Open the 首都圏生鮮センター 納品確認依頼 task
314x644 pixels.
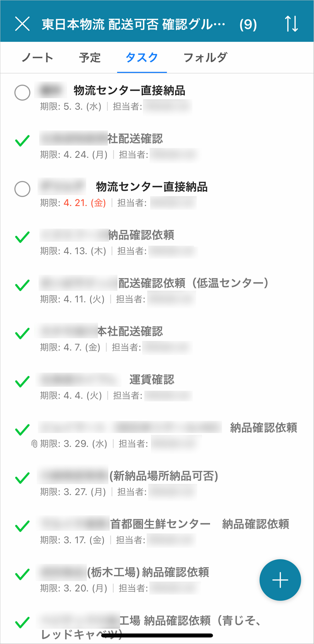(x=199, y=524)
